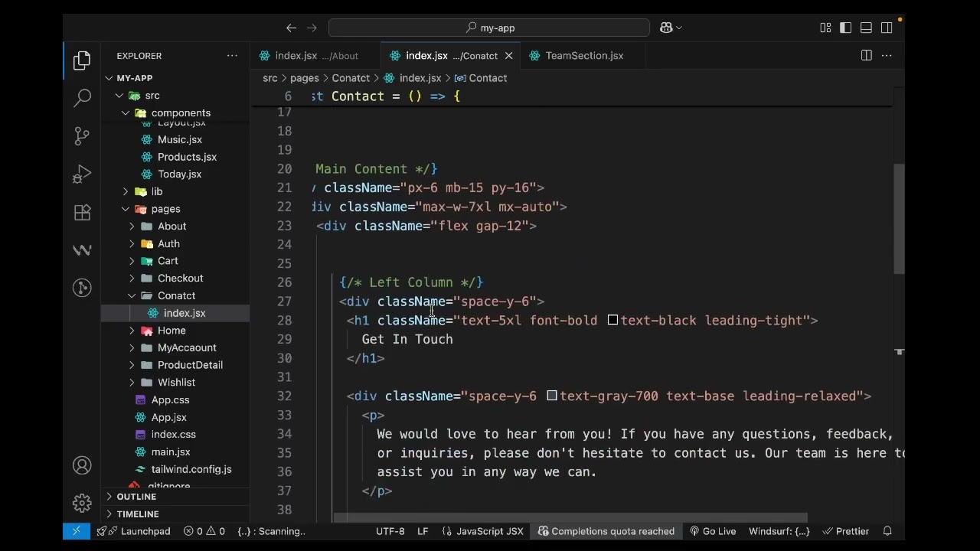Click the text-black color swatch
The height and width of the screenshot is (551, 980).
pyautogui.click(x=612, y=320)
